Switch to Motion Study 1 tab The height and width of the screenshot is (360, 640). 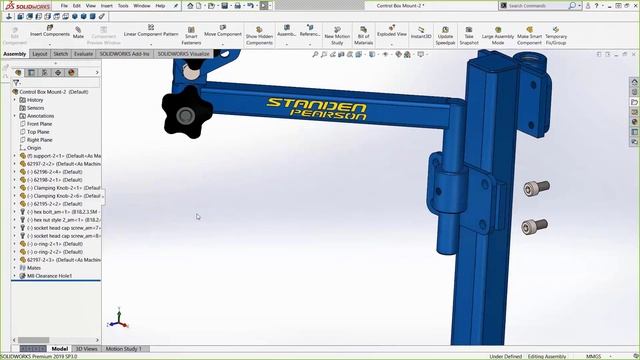123,349
